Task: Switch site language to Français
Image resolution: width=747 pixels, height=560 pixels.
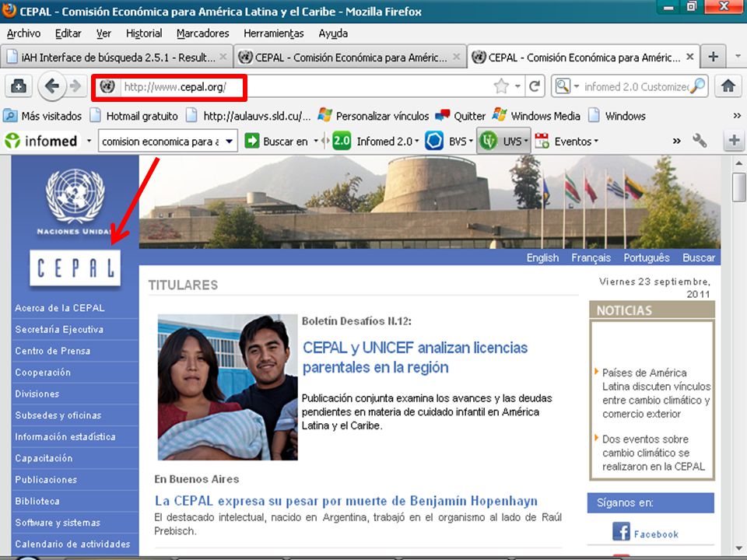Action: [591, 257]
